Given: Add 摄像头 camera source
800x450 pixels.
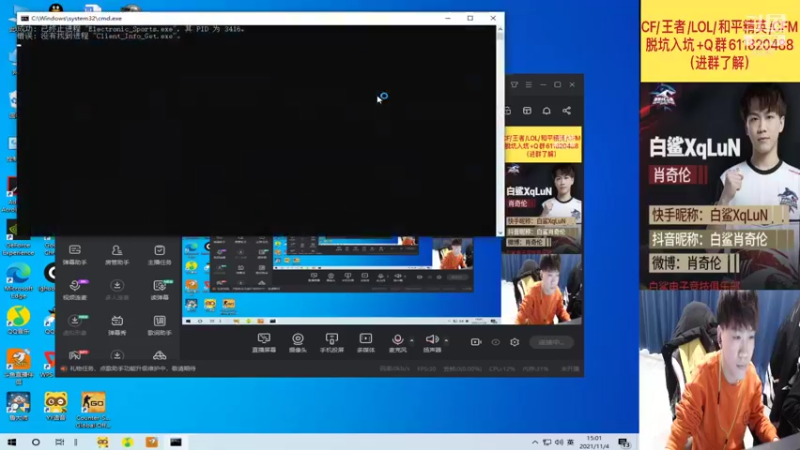Looking at the screenshot, I should (298, 342).
